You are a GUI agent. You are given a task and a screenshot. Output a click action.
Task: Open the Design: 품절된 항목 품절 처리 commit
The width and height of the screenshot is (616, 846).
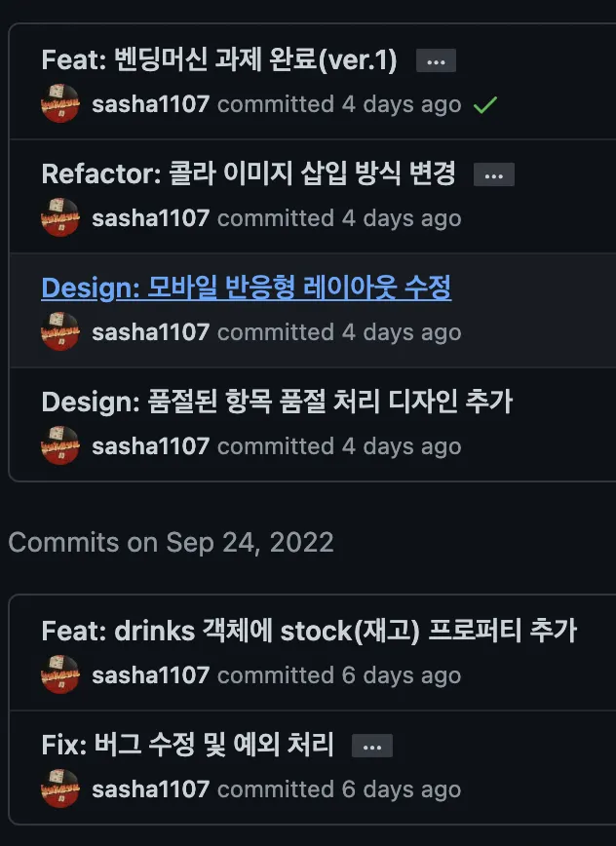[277, 402]
